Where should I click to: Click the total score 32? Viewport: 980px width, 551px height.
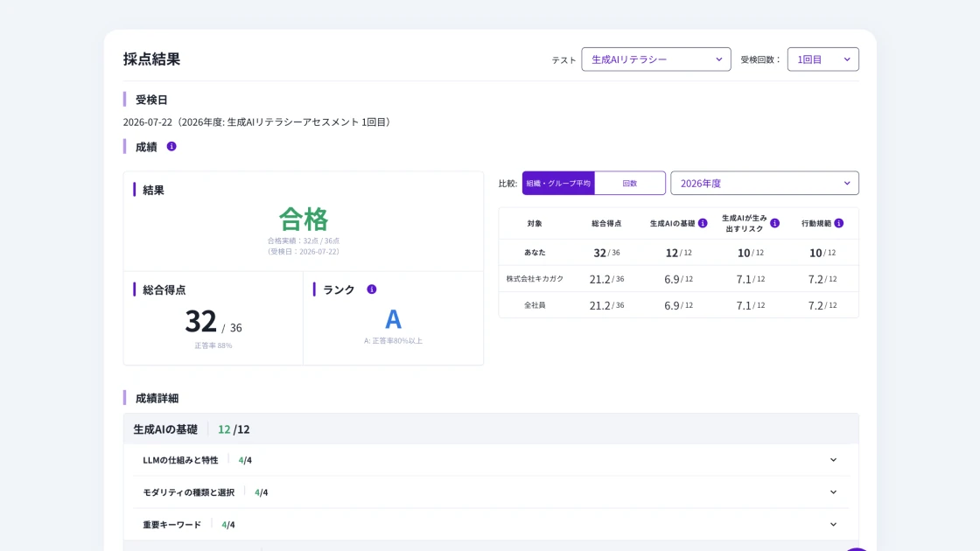[x=200, y=321]
